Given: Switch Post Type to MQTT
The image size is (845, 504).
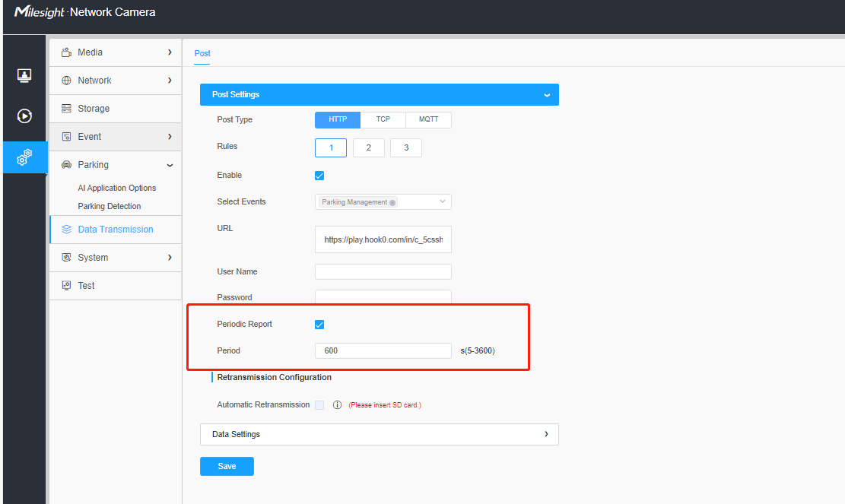Looking at the screenshot, I should 428,119.
